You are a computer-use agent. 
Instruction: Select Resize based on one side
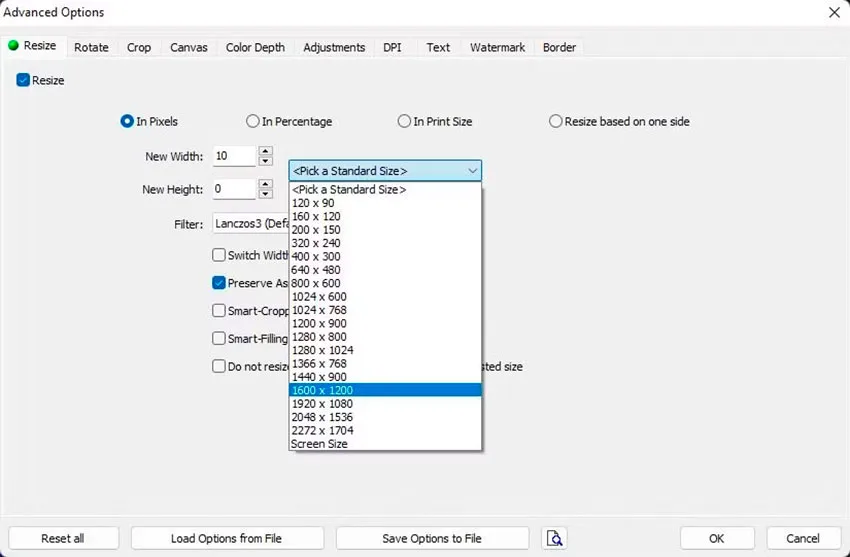(x=556, y=121)
